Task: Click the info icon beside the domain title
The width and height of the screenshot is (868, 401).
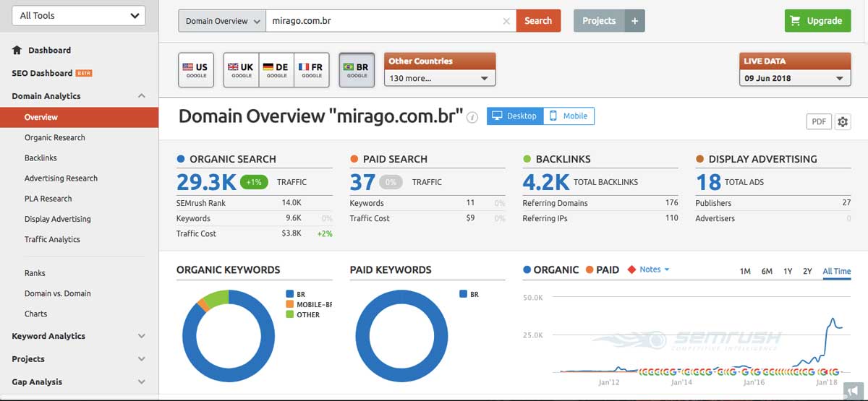Action: pos(472,117)
